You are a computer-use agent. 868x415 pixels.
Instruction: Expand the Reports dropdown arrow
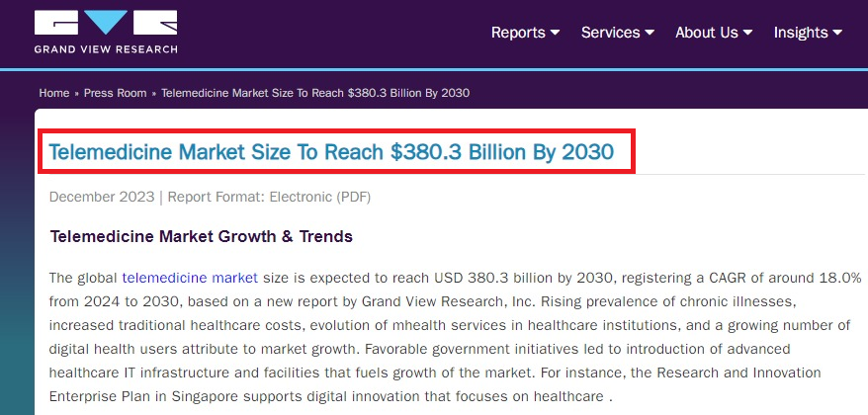coord(556,33)
